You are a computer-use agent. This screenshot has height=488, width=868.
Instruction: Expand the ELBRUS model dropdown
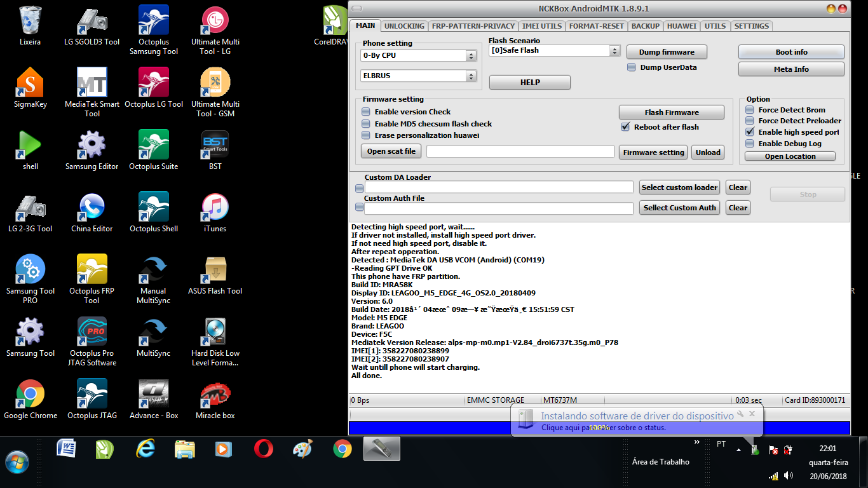click(471, 76)
